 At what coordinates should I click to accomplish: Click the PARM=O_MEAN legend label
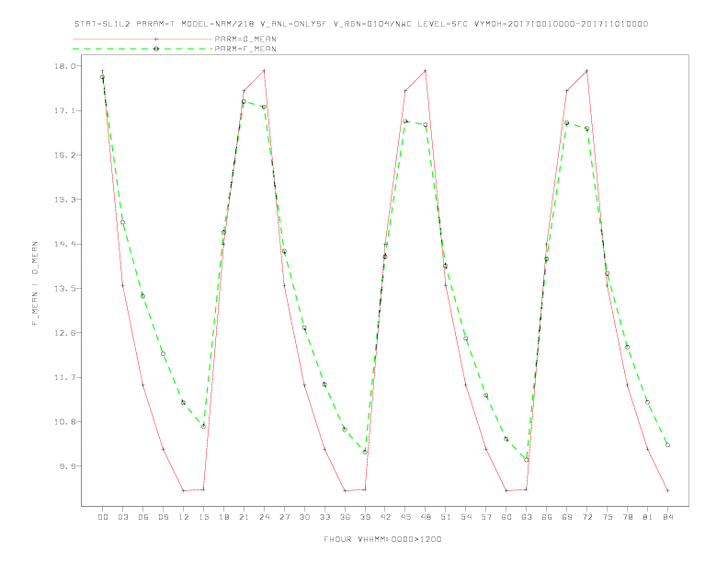click(245, 39)
